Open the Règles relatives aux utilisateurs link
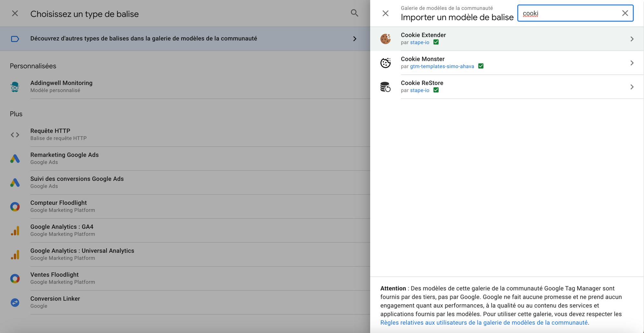The image size is (644, 333). tap(484, 323)
